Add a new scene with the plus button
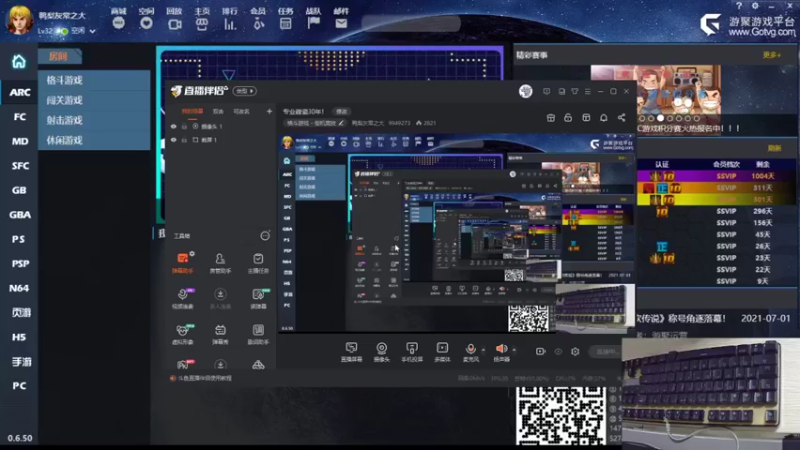The image size is (800, 450). pyautogui.click(x=269, y=111)
